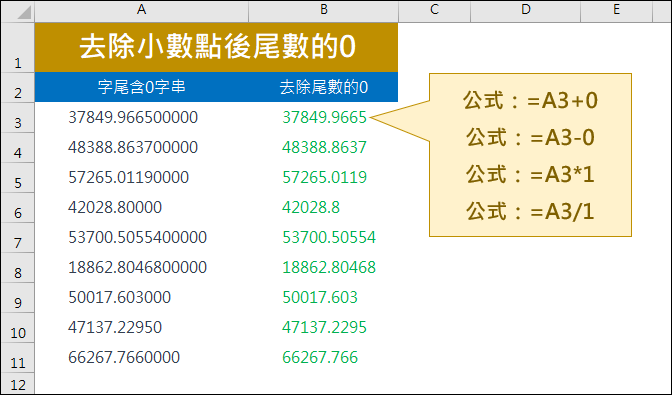Click the title cell 去除小數點後尾數的0

pos(216,47)
